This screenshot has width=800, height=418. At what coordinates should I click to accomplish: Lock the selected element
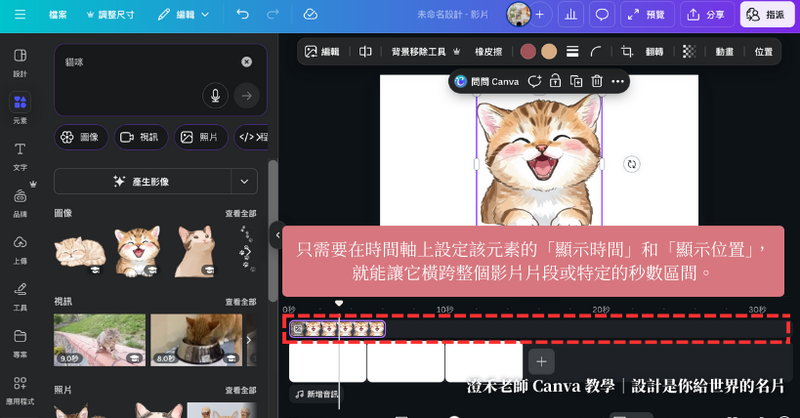555,81
